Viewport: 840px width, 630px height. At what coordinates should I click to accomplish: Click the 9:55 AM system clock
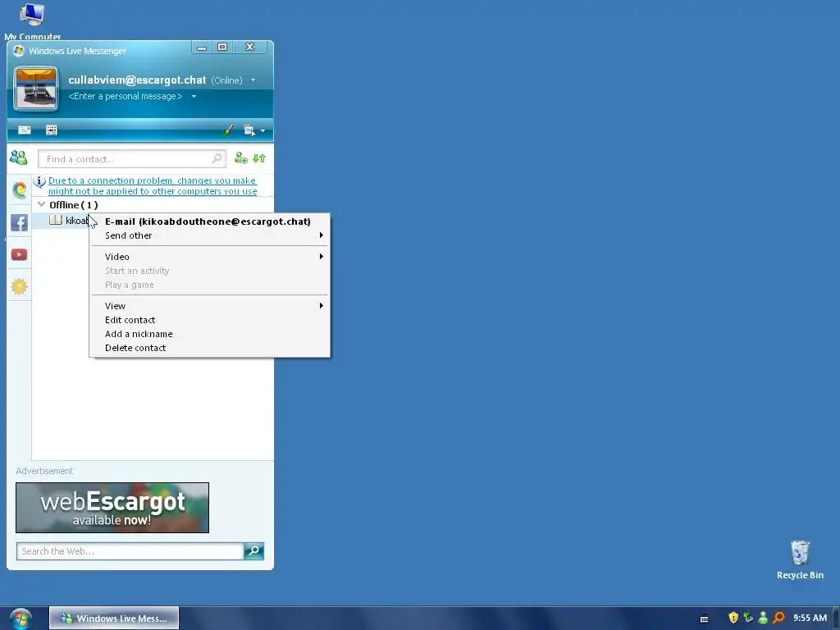810,618
